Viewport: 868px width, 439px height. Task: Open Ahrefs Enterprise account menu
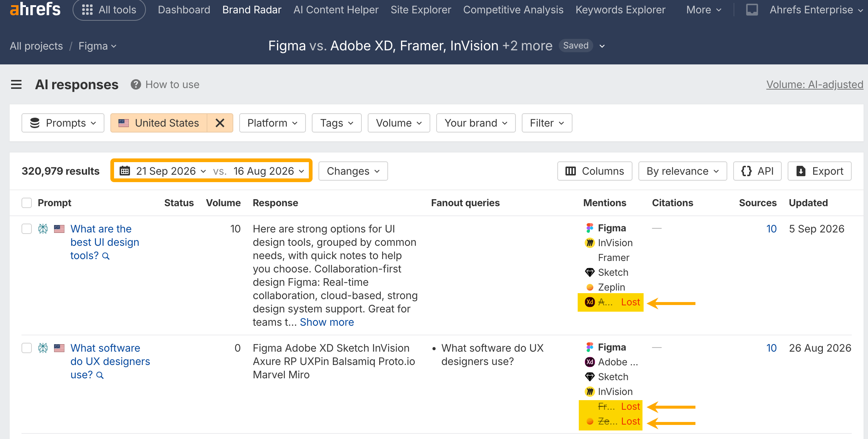point(816,10)
